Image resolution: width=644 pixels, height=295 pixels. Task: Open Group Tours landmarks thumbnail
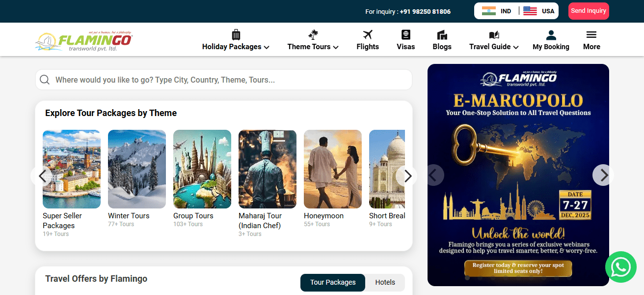click(x=202, y=169)
